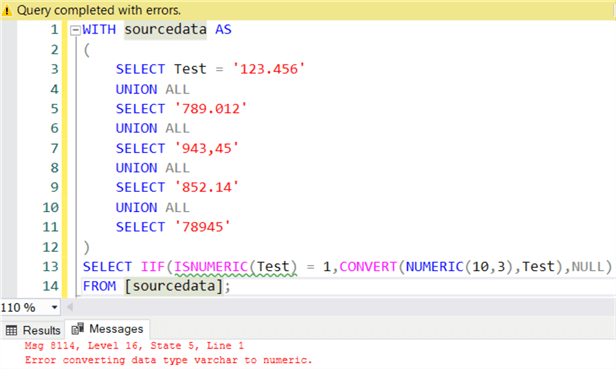This screenshot has width=616, height=369.
Task: Click the 'Msg 8114, Level 16' error line
Action: (x=134, y=346)
